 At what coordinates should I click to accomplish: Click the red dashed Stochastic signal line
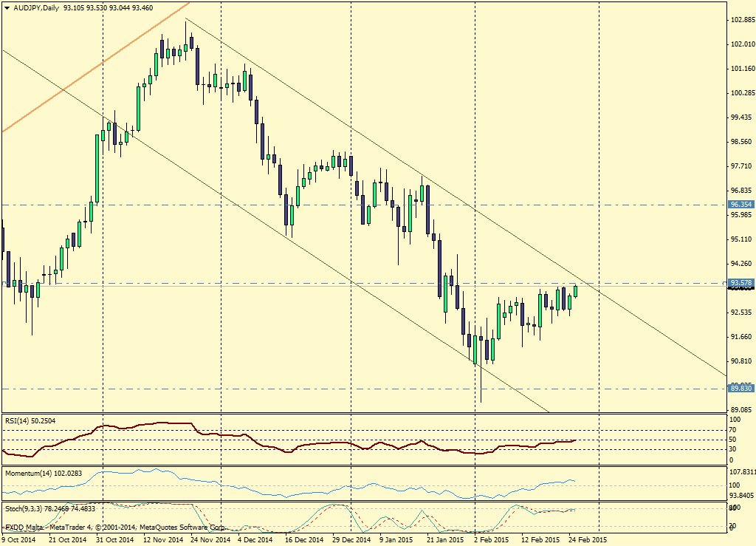click(x=546, y=511)
